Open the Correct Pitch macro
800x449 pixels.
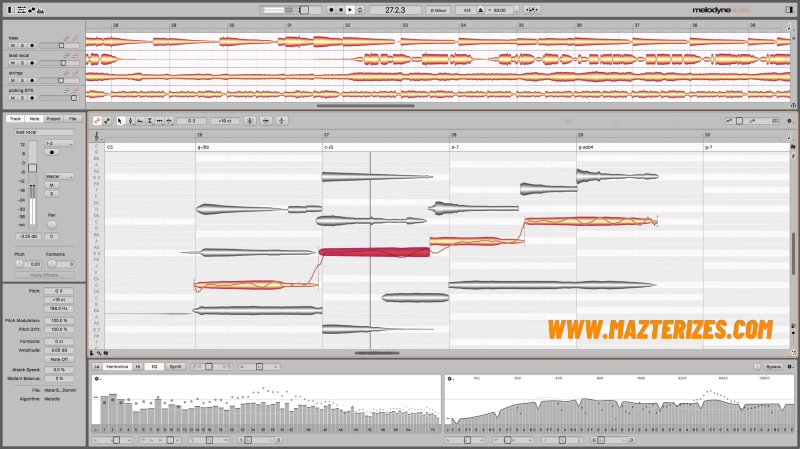point(249,121)
